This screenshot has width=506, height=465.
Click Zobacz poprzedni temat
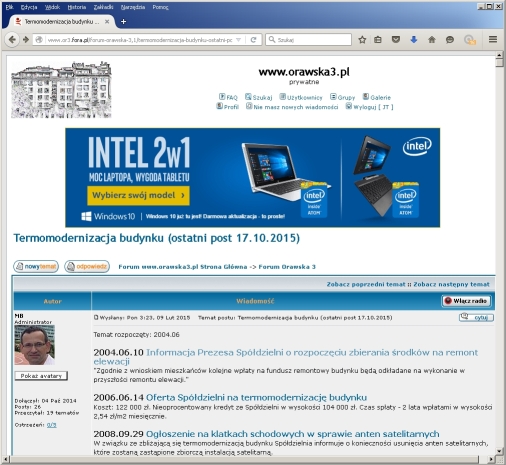[x=366, y=284]
